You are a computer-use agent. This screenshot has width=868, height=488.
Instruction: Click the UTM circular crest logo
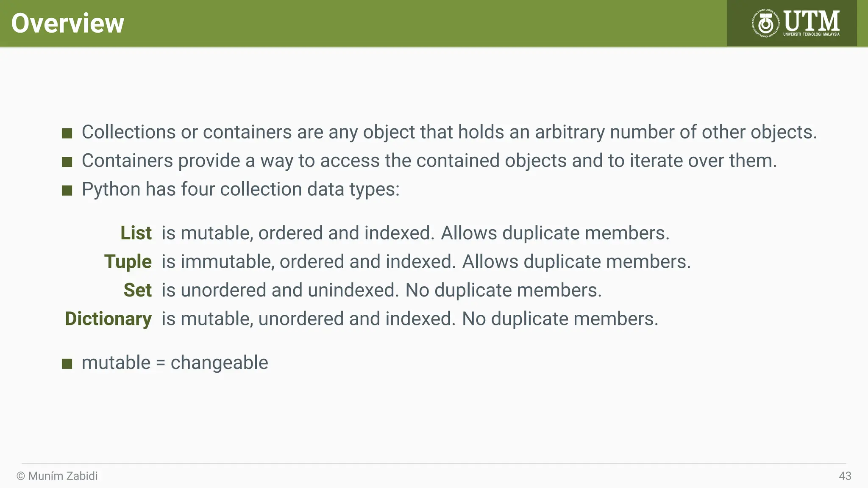[765, 23]
